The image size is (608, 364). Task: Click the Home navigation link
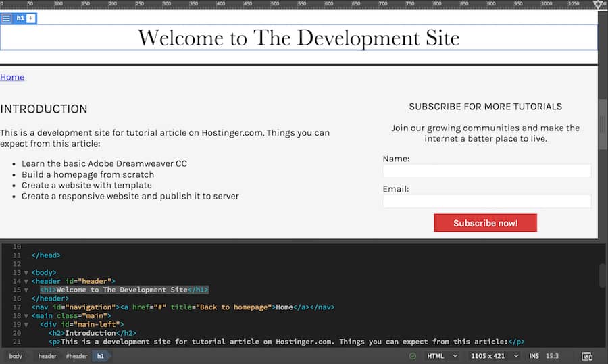click(12, 77)
